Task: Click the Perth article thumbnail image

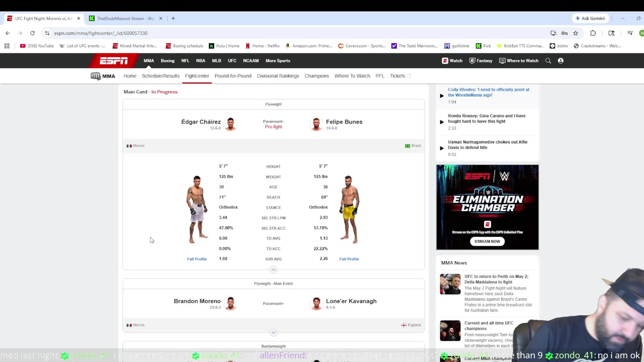Action: tap(450, 284)
